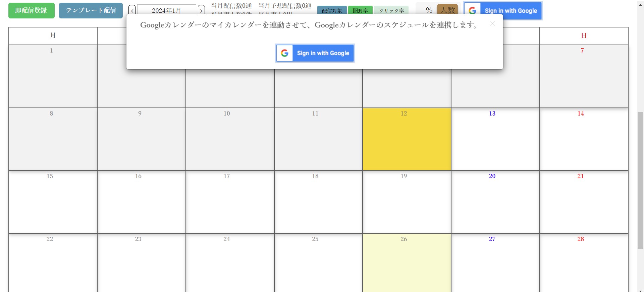Select January 12 highlighted cell
644x292 pixels.
coord(407,139)
